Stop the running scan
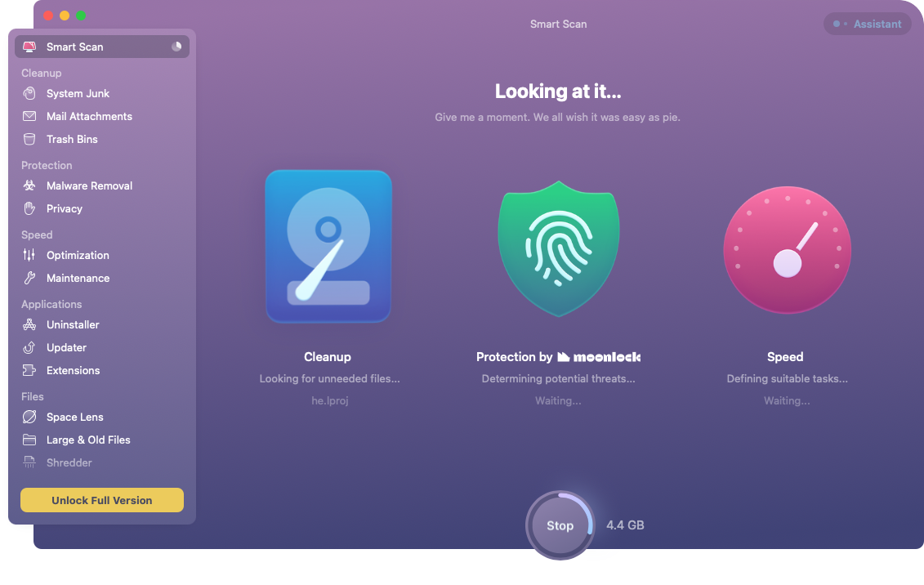Image resolution: width=924 pixels, height=585 pixels. pos(560,525)
